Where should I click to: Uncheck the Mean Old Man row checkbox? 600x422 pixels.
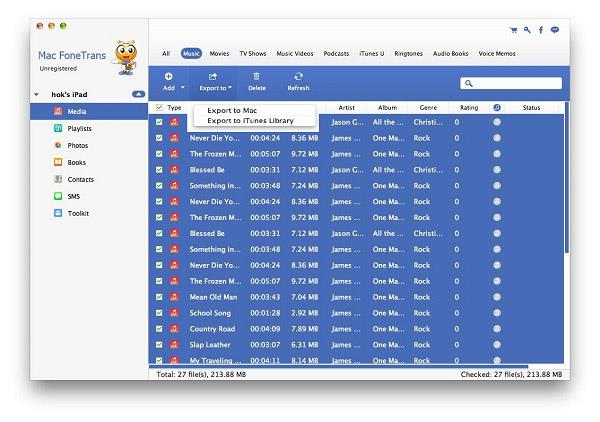pos(159,297)
